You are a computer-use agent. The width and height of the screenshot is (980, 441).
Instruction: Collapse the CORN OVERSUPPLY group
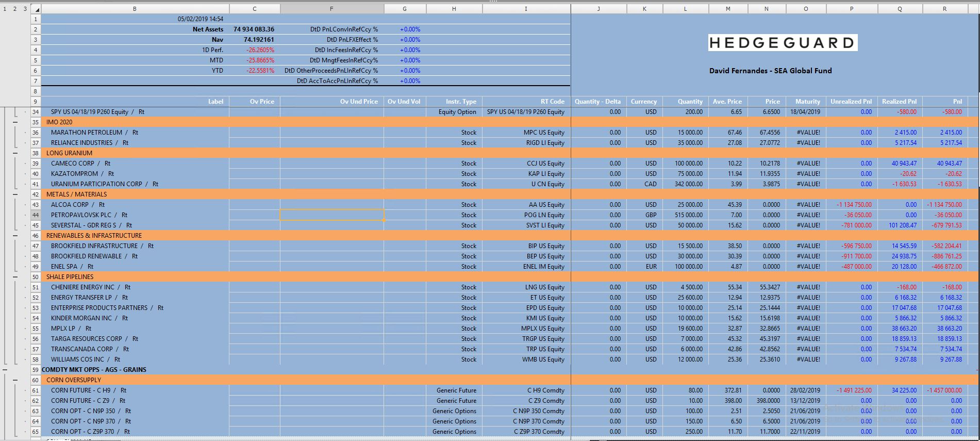[15, 380]
